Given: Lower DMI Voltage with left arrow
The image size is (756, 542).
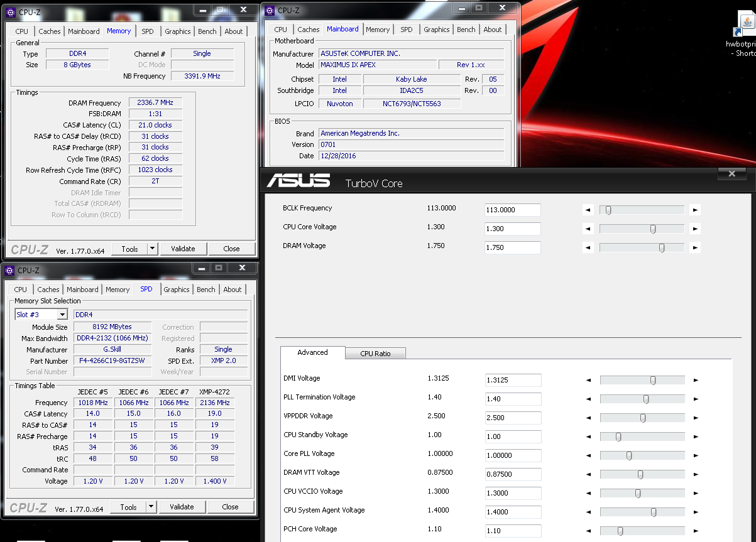Looking at the screenshot, I should [x=589, y=380].
